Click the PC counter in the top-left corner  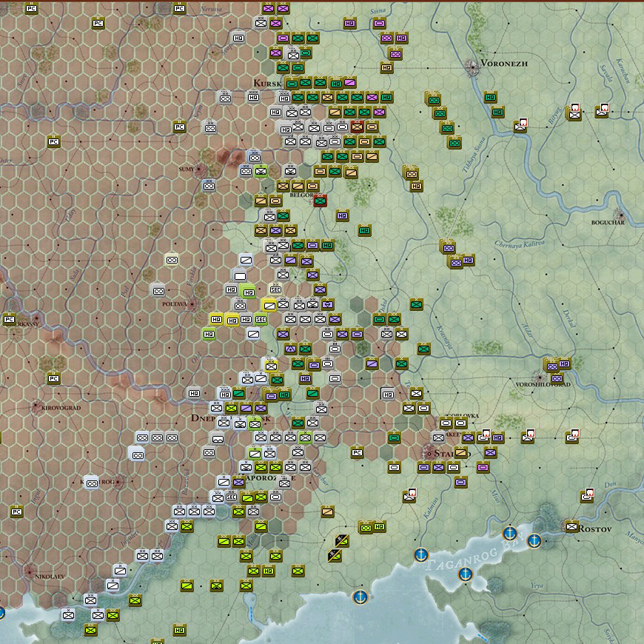31,8
